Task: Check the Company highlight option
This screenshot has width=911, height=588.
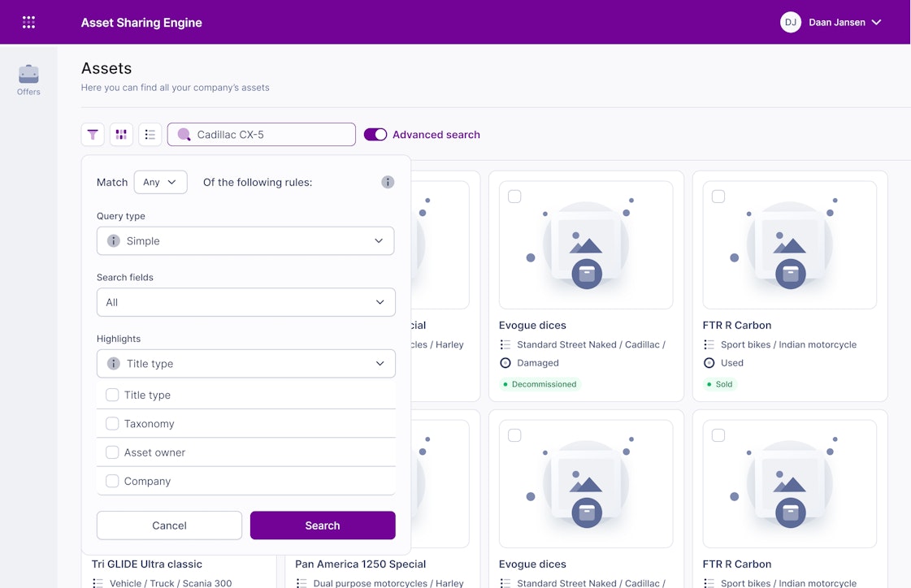Action: 112,481
